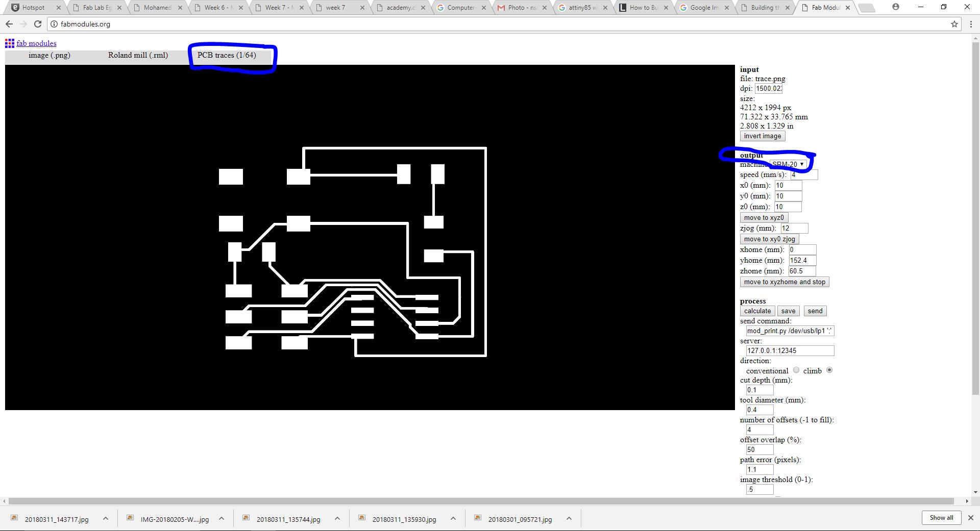
Task: Click the yhome (mm) input field
Action: (x=802, y=261)
